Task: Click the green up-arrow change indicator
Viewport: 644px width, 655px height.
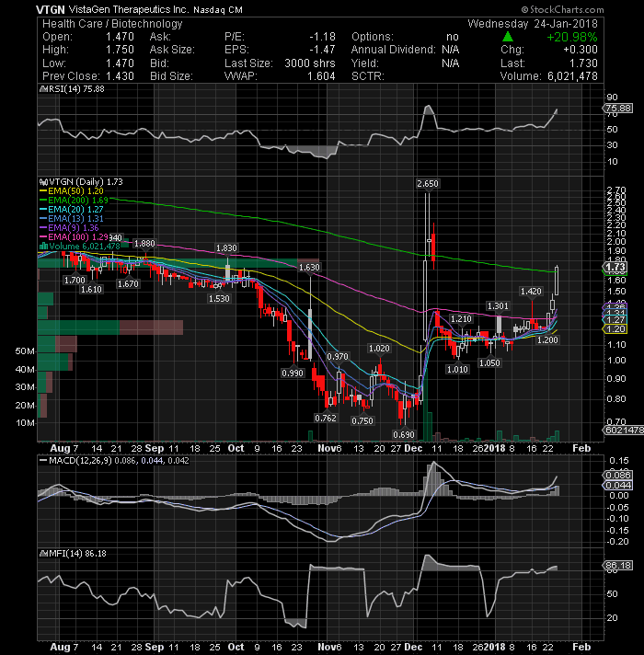Action: click(508, 37)
